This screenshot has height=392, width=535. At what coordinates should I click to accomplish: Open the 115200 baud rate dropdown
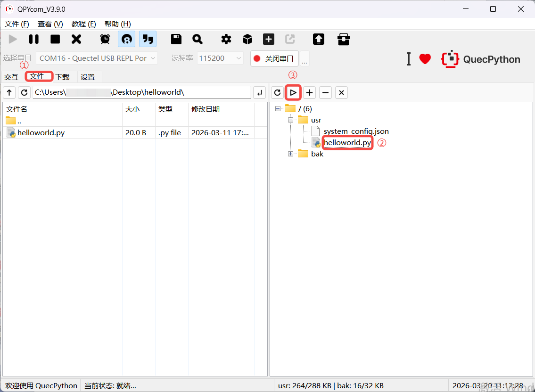[x=220, y=58]
